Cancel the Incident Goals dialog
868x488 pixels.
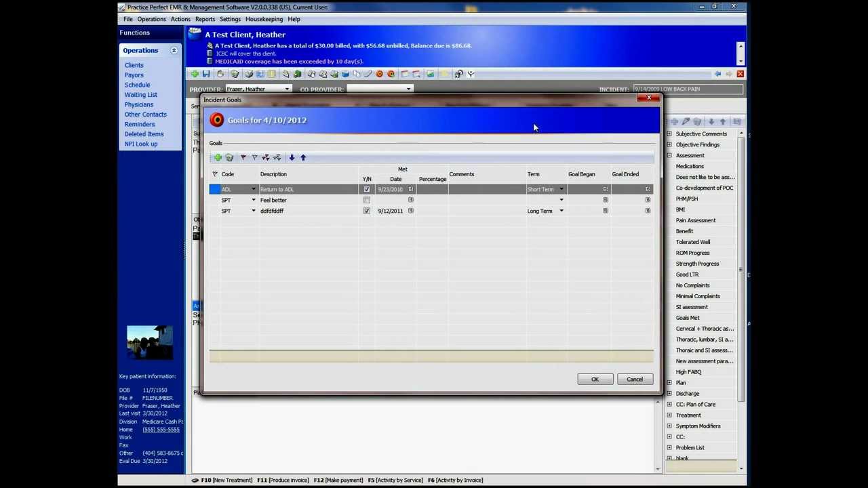[635, 379]
